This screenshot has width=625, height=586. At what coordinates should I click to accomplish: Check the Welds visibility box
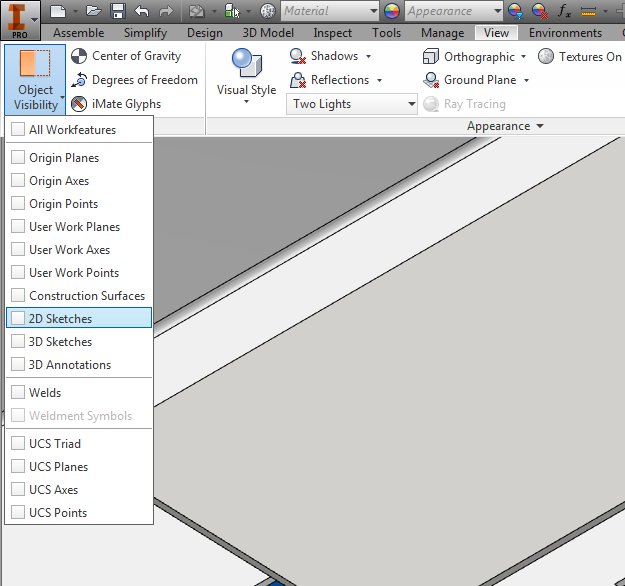coord(18,392)
